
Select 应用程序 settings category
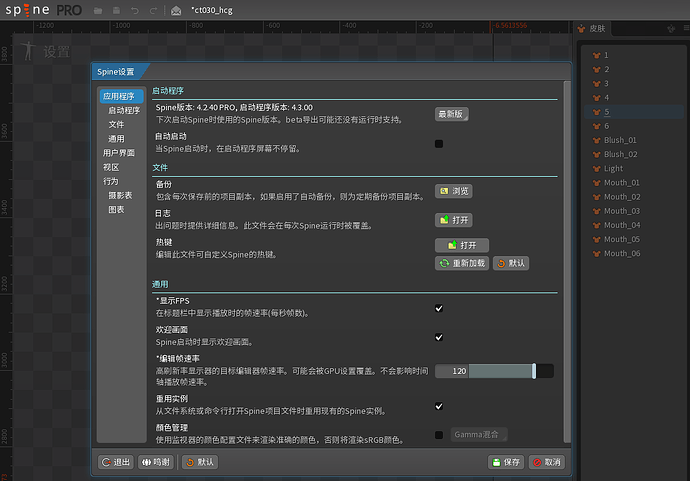click(121, 96)
